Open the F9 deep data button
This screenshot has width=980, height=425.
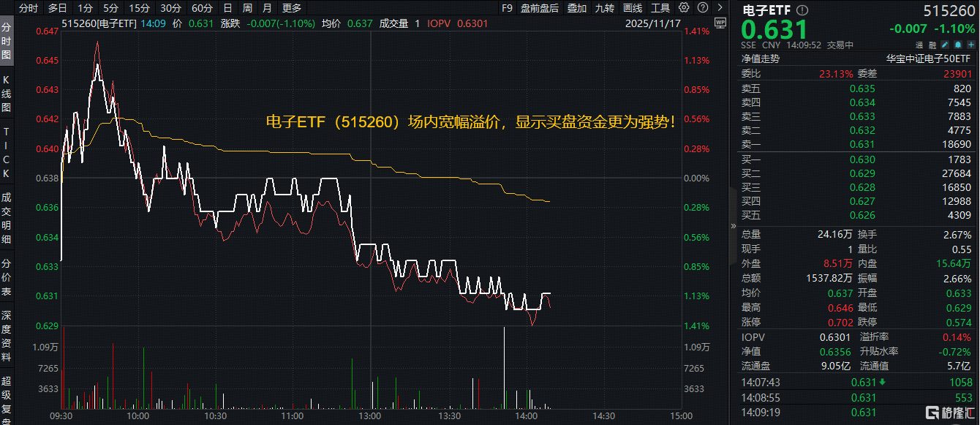pos(508,8)
